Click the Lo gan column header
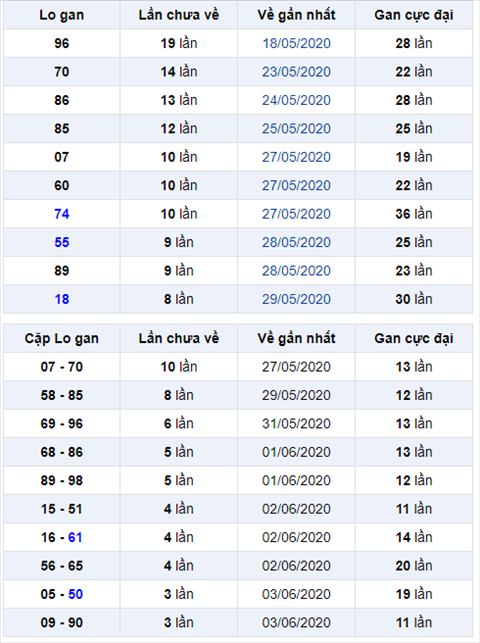480x643 pixels. pyautogui.click(x=62, y=15)
